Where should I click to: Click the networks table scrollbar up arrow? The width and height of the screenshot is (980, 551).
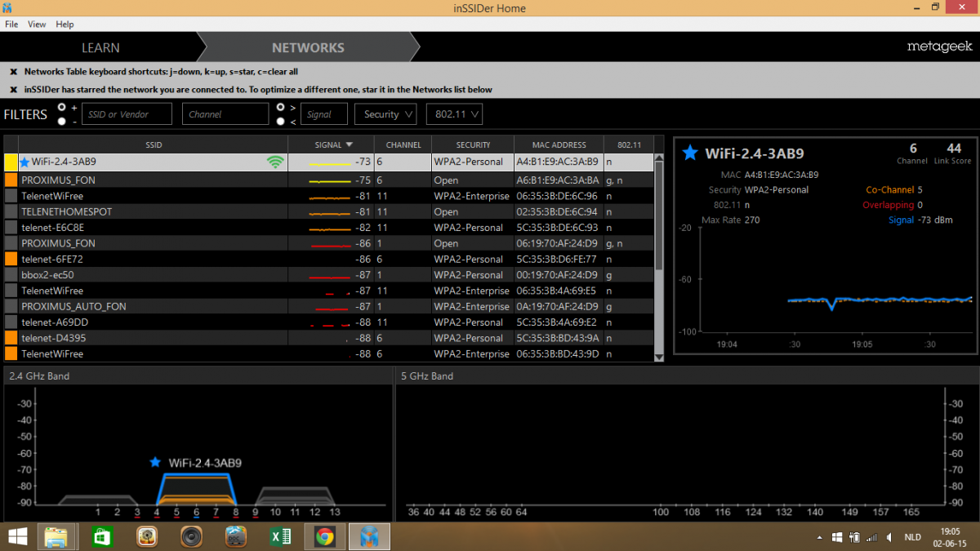659,159
